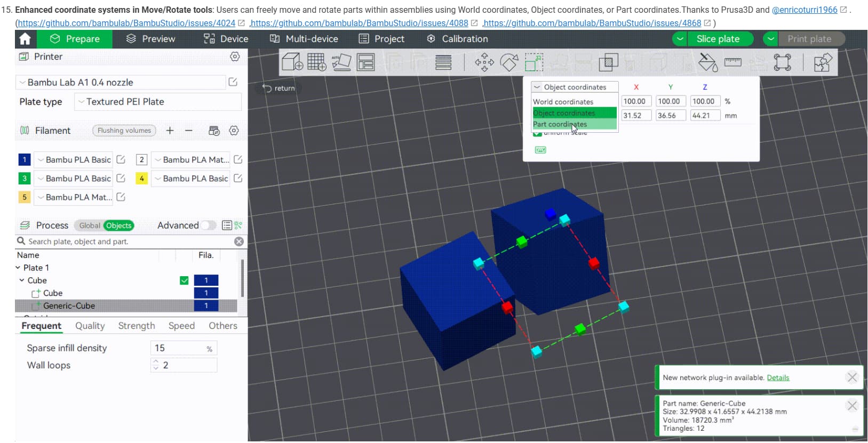Click the Assembly view frame icon
The width and height of the screenshot is (868, 443).
[783, 62]
